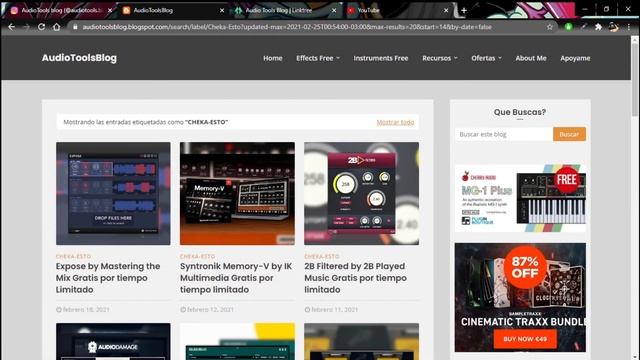Viewport: 640px width, 360px height.
Task: Open the Apoyame menu item
Action: pyautogui.click(x=575, y=58)
